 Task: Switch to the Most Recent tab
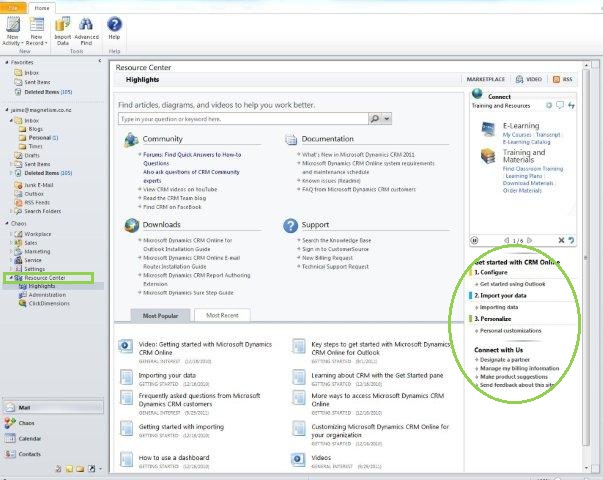tap(221, 315)
